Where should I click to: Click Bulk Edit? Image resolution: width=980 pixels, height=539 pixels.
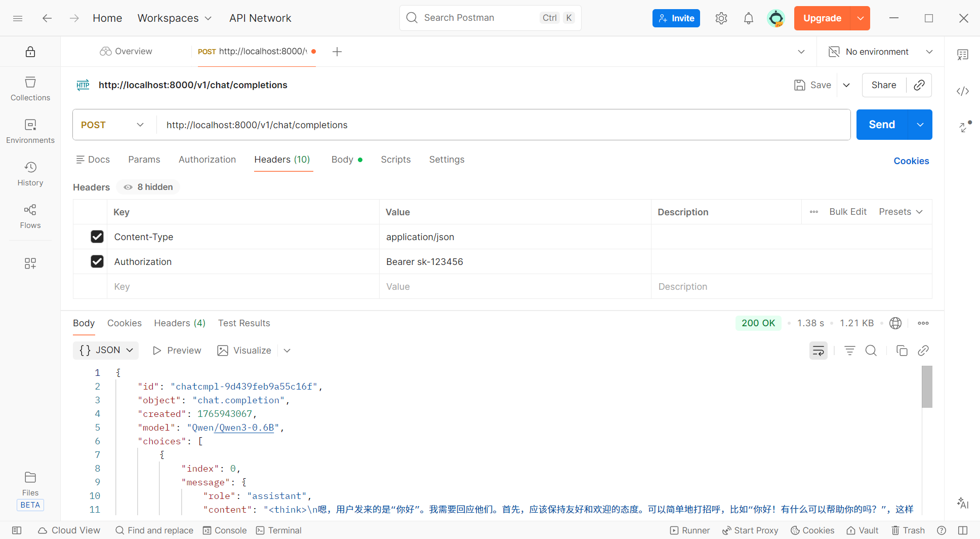tap(848, 212)
